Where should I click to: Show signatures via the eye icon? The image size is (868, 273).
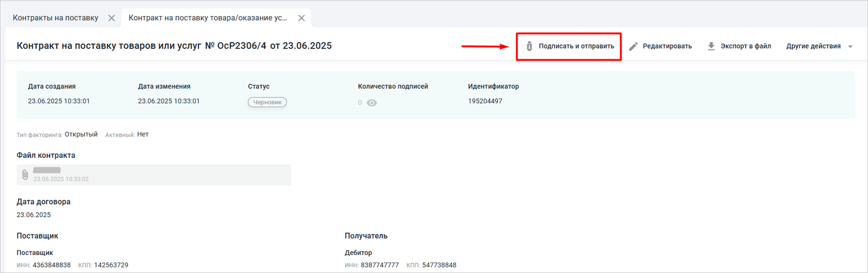[x=372, y=103]
